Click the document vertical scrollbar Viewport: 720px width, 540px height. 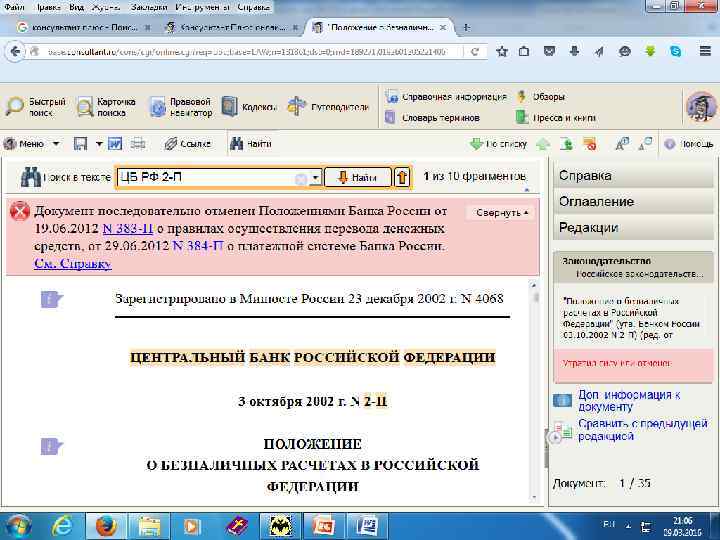coord(534,390)
